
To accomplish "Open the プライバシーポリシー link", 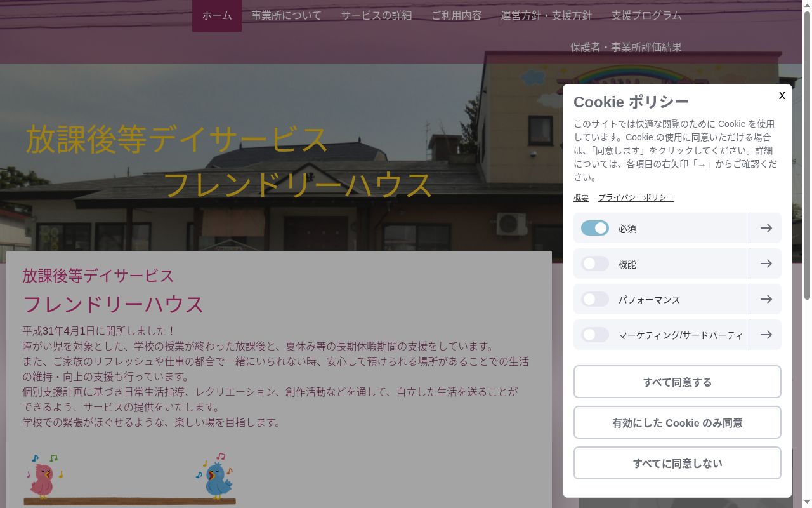I will click(636, 197).
